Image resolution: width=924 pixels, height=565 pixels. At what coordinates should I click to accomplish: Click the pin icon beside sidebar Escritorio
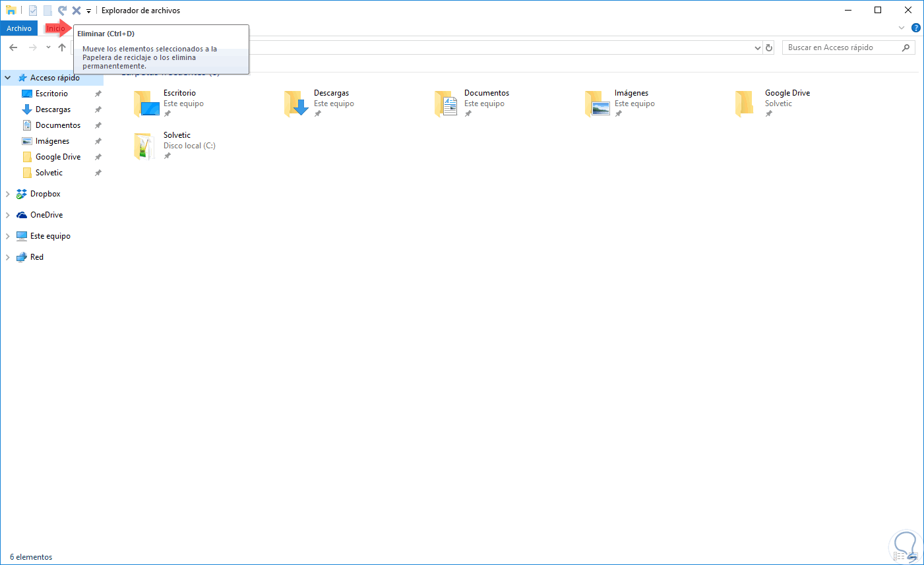[x=98, y=94]
